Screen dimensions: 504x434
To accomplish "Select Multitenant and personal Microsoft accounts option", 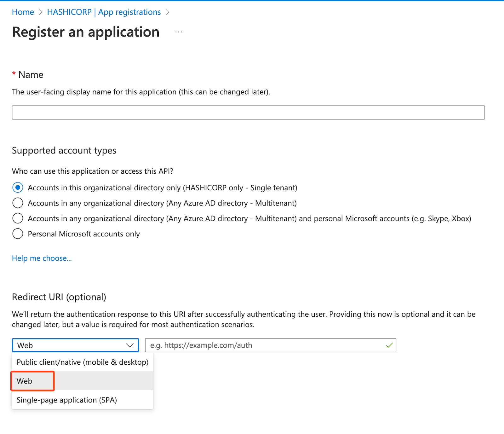I will click(x=18, y=218).
